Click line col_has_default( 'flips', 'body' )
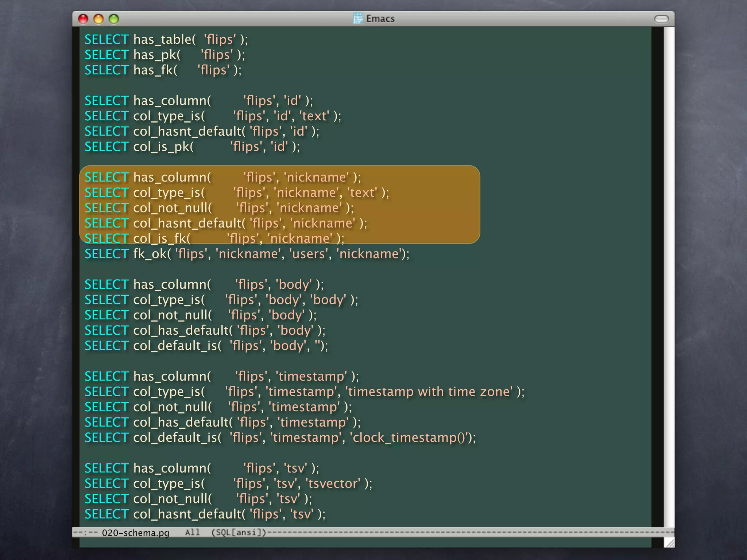Screen dimensions: 747x560 205,330
